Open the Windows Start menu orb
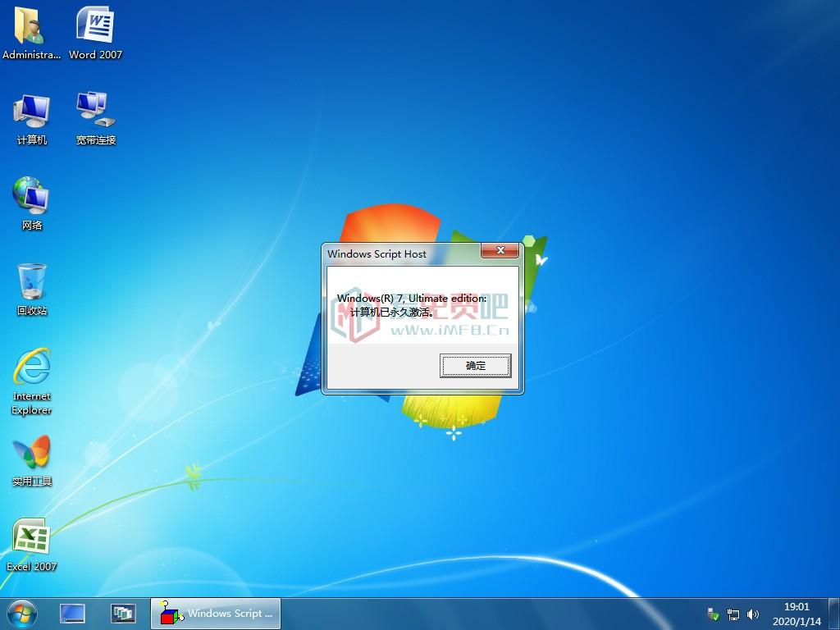Viewport: 840px width, 630px height. (22, 614)
